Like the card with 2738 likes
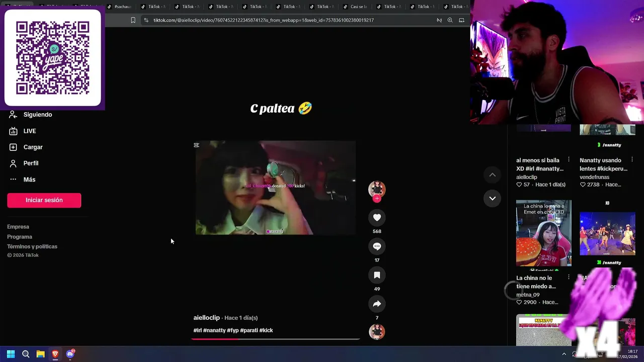The width and height of the screenshot is (644, 362). coord(583,185)
